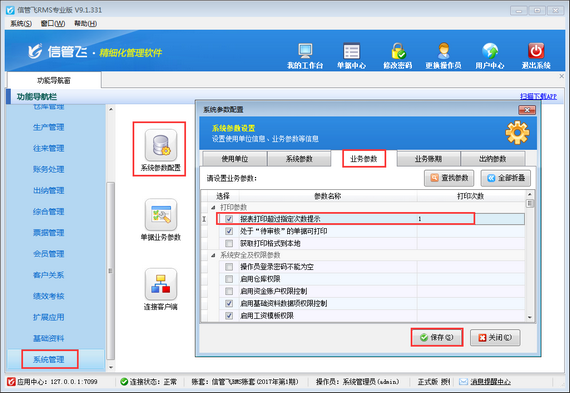Click parameter list scroll down arrow
Image resolution: width=570 pixels, height=393 pixels.
[x=530, y=317]
